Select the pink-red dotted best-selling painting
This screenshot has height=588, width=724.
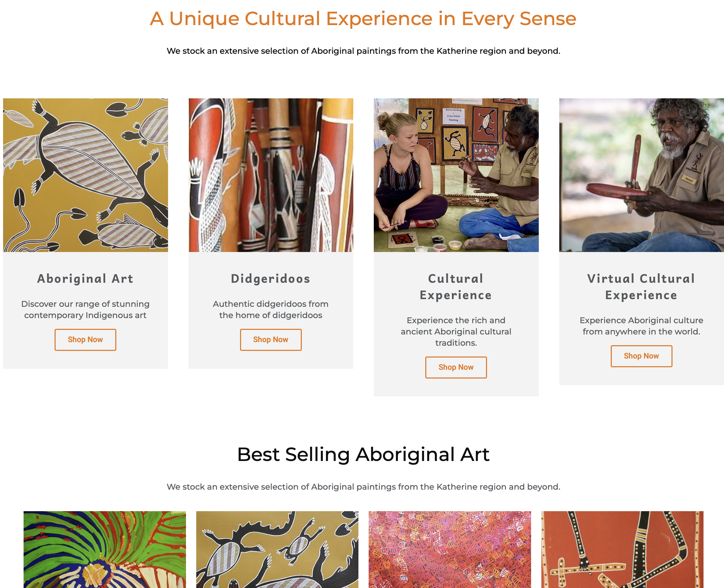point(450,549)
